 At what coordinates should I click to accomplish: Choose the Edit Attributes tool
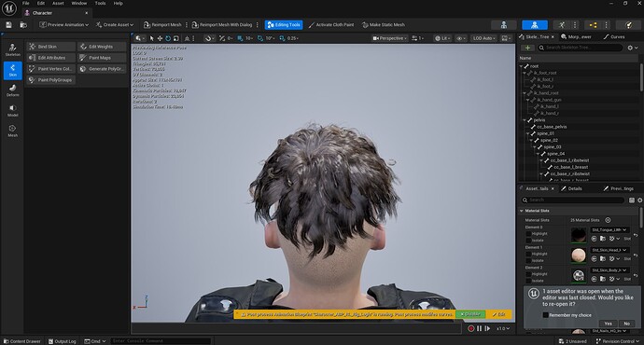click(x=51, y=58)
